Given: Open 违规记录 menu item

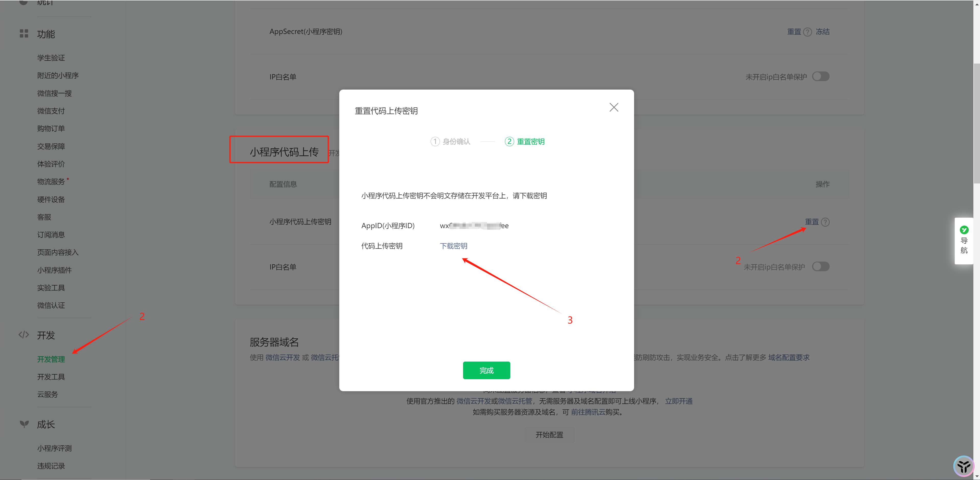Looking at the screenshot, I should point(51,466).
